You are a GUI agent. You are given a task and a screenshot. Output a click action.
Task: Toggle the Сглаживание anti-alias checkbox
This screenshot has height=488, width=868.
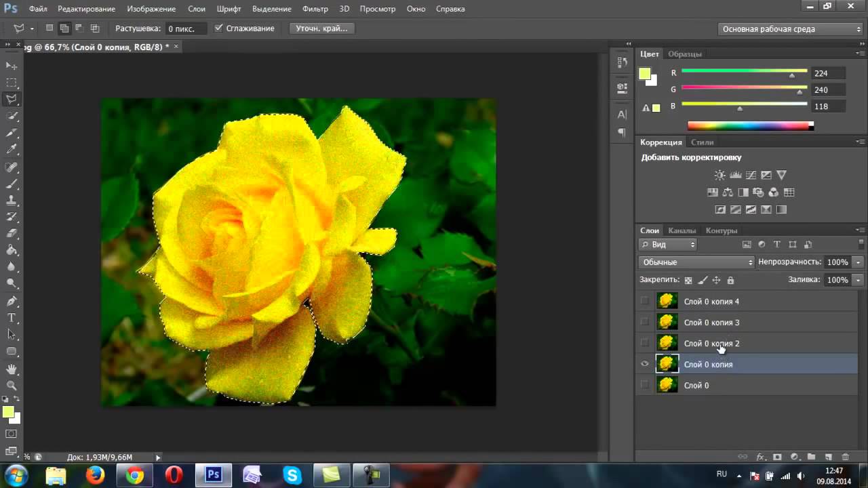(x=218, y=28)
